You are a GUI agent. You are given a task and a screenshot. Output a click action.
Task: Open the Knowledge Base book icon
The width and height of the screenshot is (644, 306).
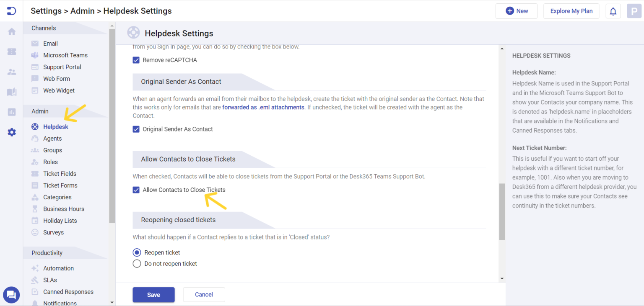tap(11, 92)
